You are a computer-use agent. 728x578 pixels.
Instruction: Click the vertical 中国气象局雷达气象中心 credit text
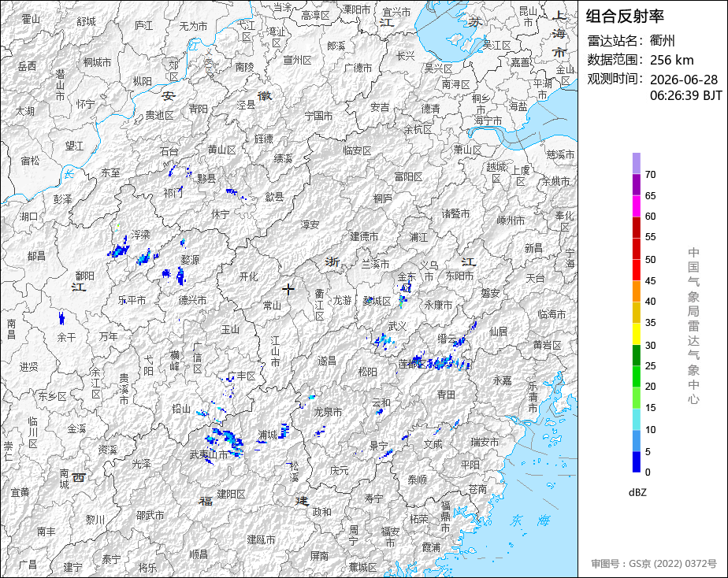[x=693, y=326]
